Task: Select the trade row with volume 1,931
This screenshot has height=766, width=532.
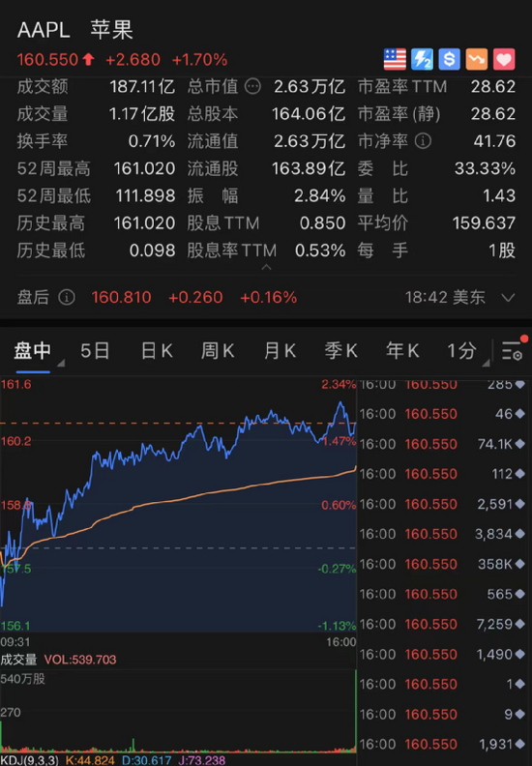Action: 443,745
